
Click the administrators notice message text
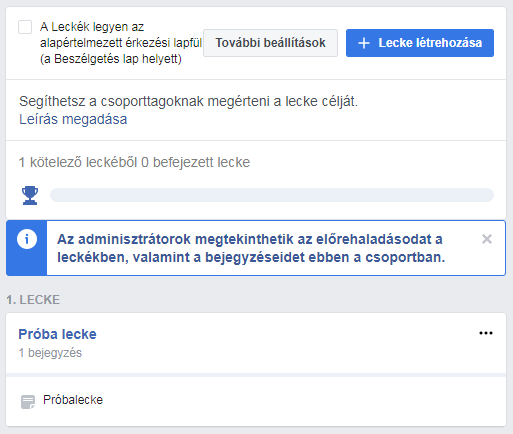[251, 248]
